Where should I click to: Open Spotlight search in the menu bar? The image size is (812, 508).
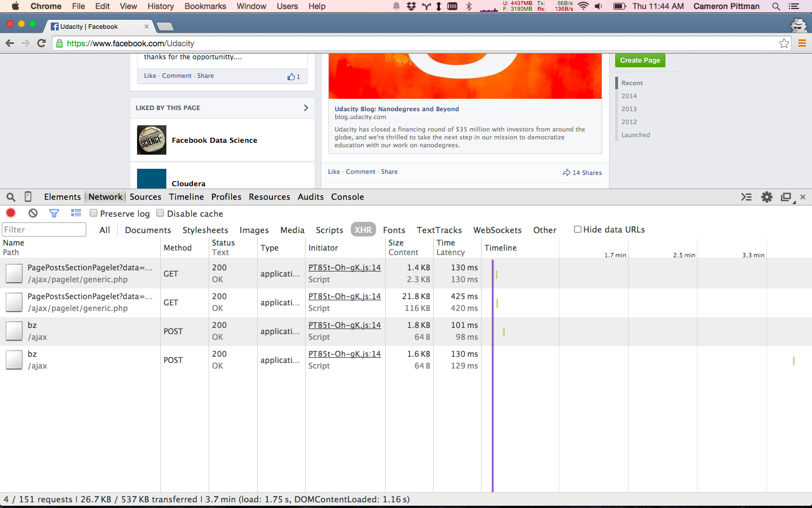(776, 6)
